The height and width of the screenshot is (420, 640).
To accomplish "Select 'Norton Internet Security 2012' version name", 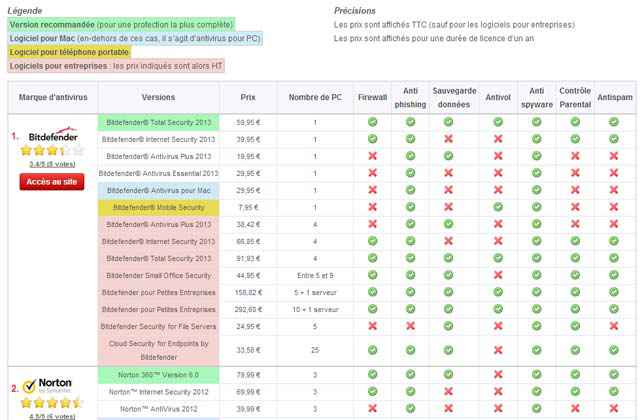I will click(x=158, y=392).
